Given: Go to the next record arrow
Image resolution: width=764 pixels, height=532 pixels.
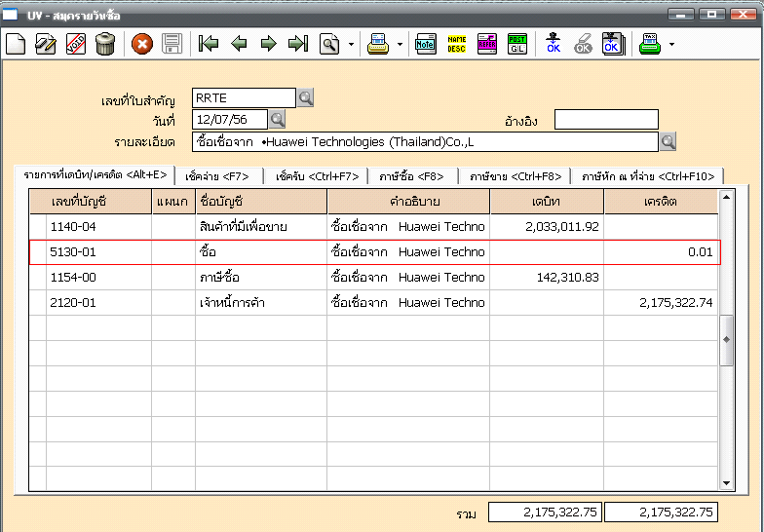Looking at the screenshot, I should point(268,44).
